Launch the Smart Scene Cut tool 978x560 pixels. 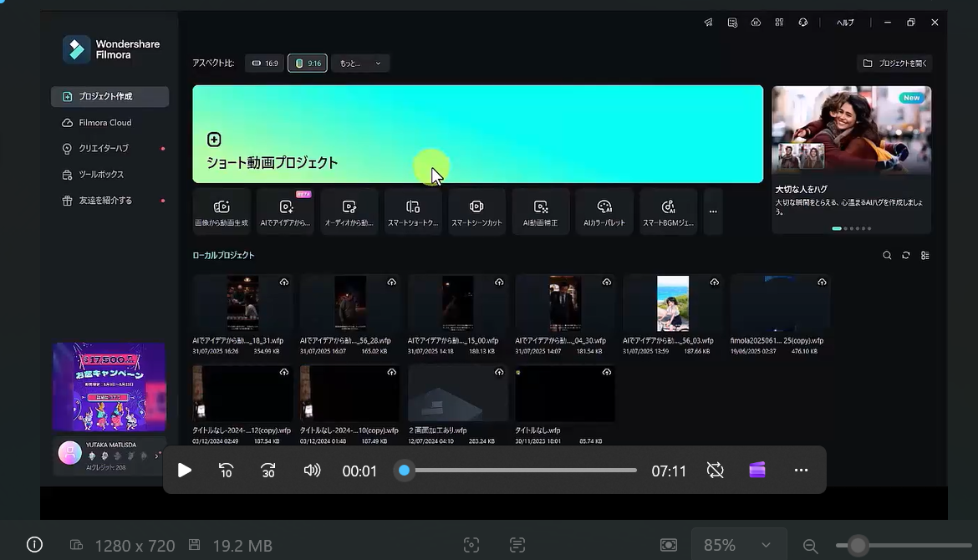pyautogui.click(x=476, y=212)
